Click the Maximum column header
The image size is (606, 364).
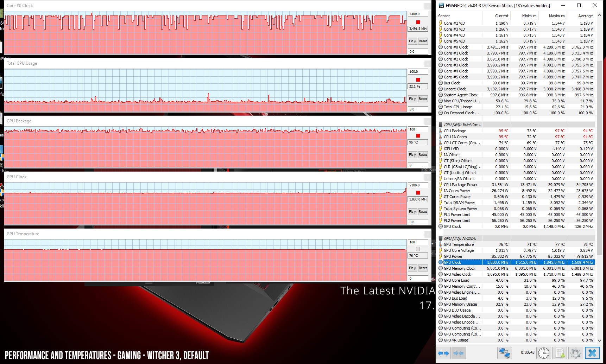tap(553, 16)
